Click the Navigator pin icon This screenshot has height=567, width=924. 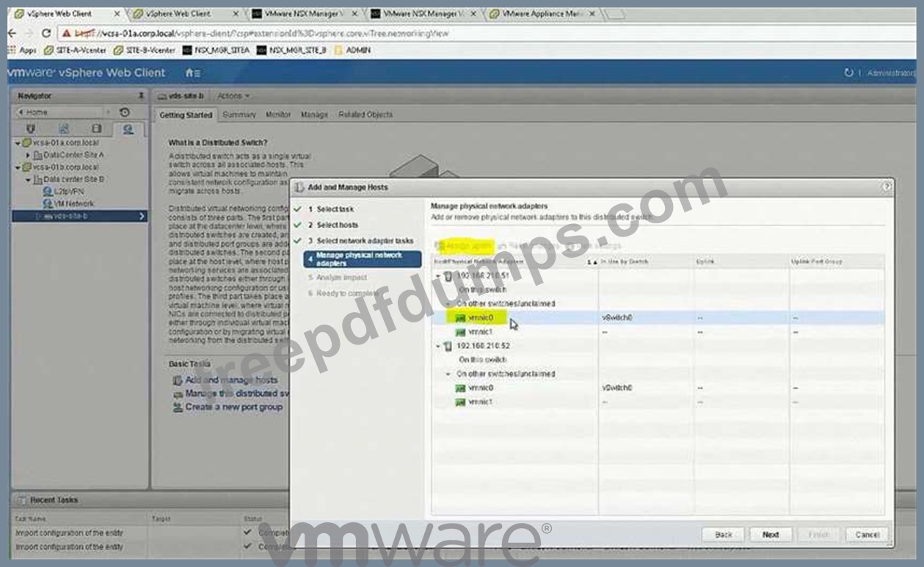point(141,96)
